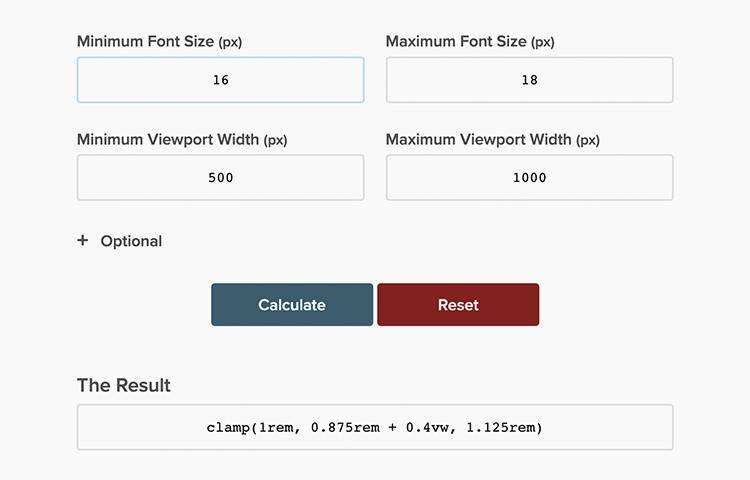The width and height of the screenshot is (750, 480).
Task: Click the Maximum Font Size label text
Action: pyautogui.click(x=456, y=42)
